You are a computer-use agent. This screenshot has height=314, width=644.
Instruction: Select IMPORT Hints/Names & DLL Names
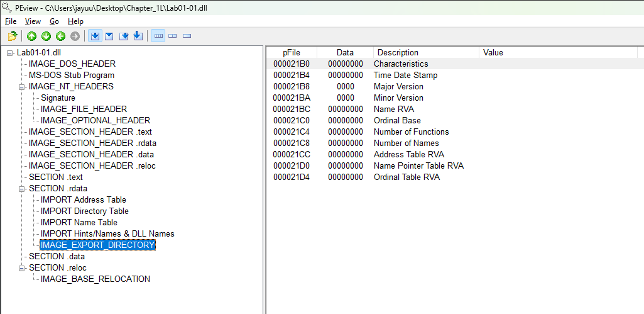point(107,233)
